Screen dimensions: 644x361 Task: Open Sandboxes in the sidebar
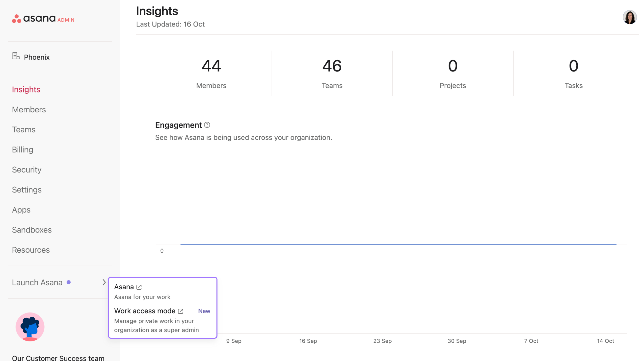pos(32,230)
